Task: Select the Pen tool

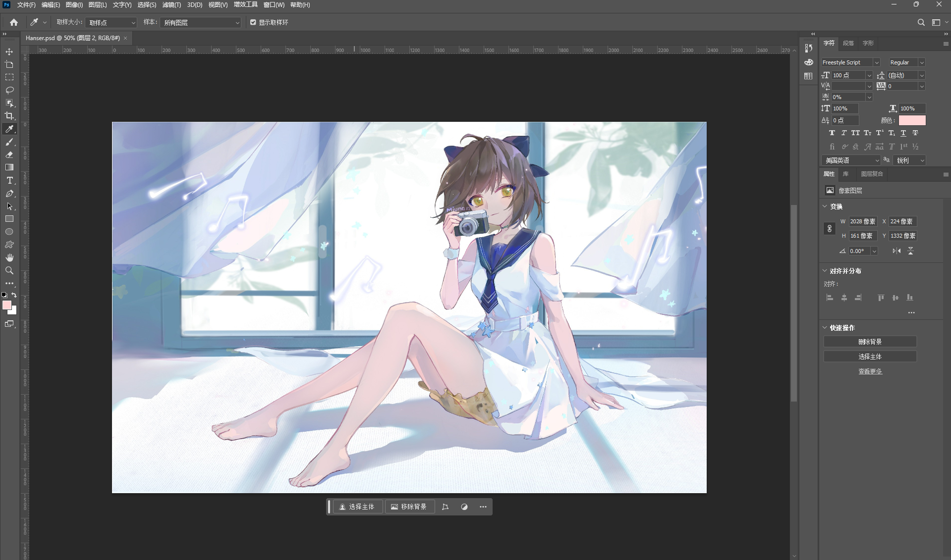Action: (9, 193)
